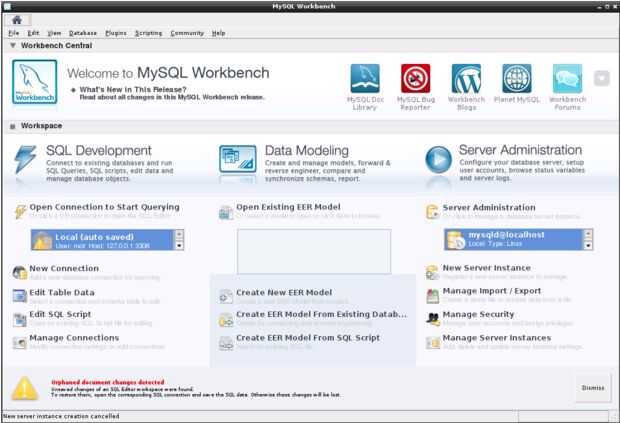The width and height of the screenshot is (620, 423).
Task: Click the 'Orphaned document changes detected' heading
Action: [x=108, y=382]
